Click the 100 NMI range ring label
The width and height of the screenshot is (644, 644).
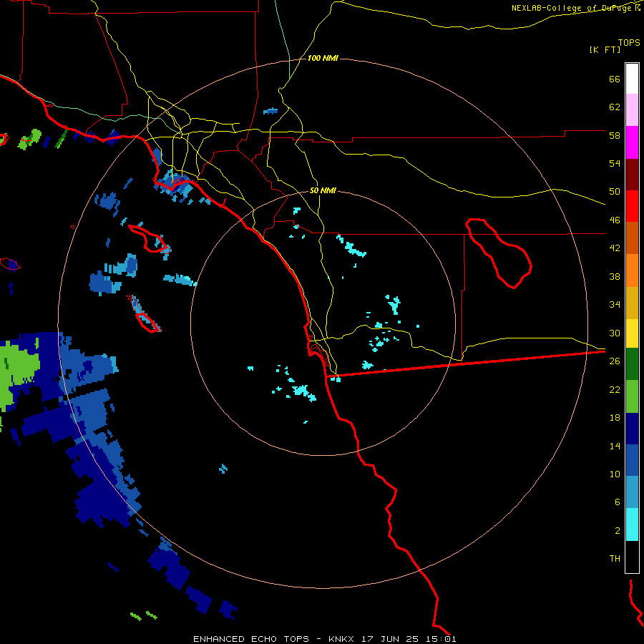pyautogui.click(x=323, y=59)
